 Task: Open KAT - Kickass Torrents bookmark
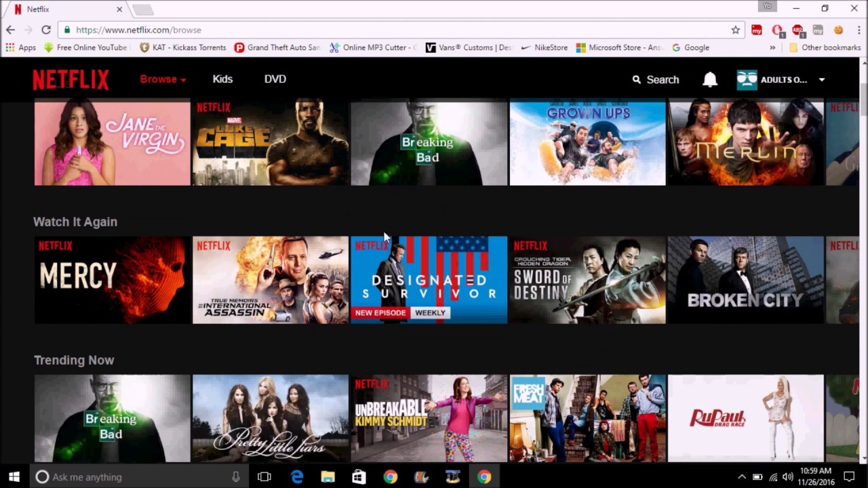tap(182, 47)
